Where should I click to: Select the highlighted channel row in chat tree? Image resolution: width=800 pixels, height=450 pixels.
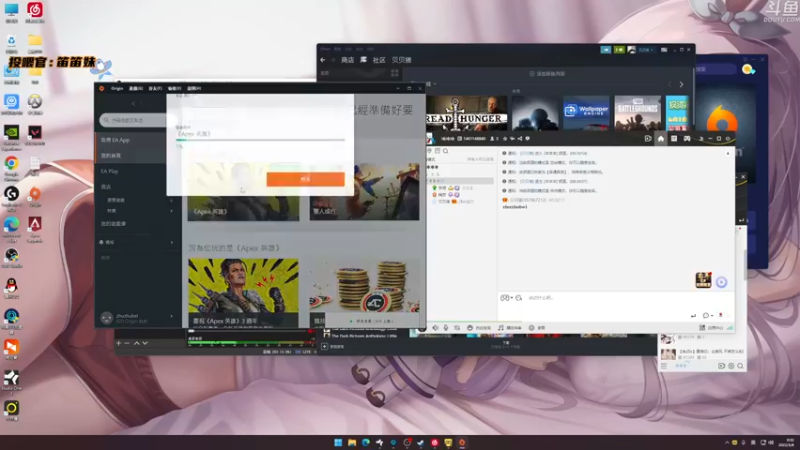pyautogui.click(x=460, y=181)
